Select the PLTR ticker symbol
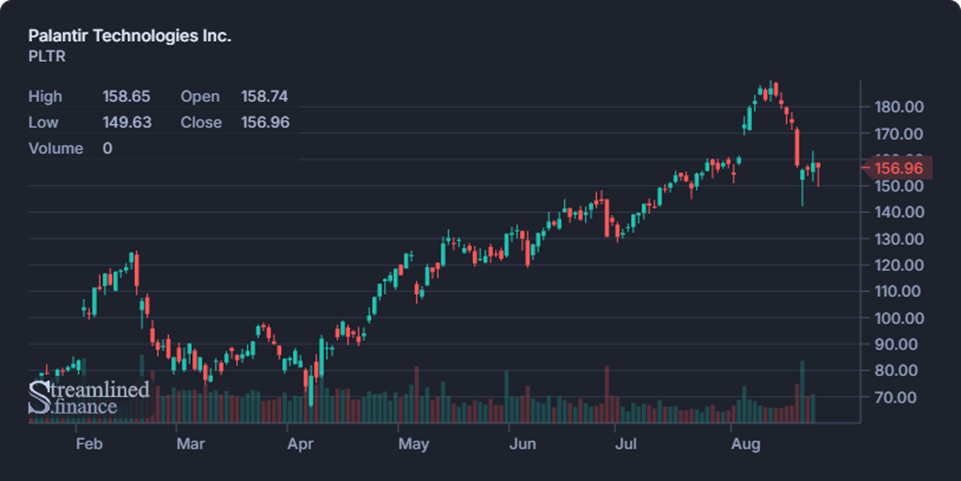 coord(47,56)
